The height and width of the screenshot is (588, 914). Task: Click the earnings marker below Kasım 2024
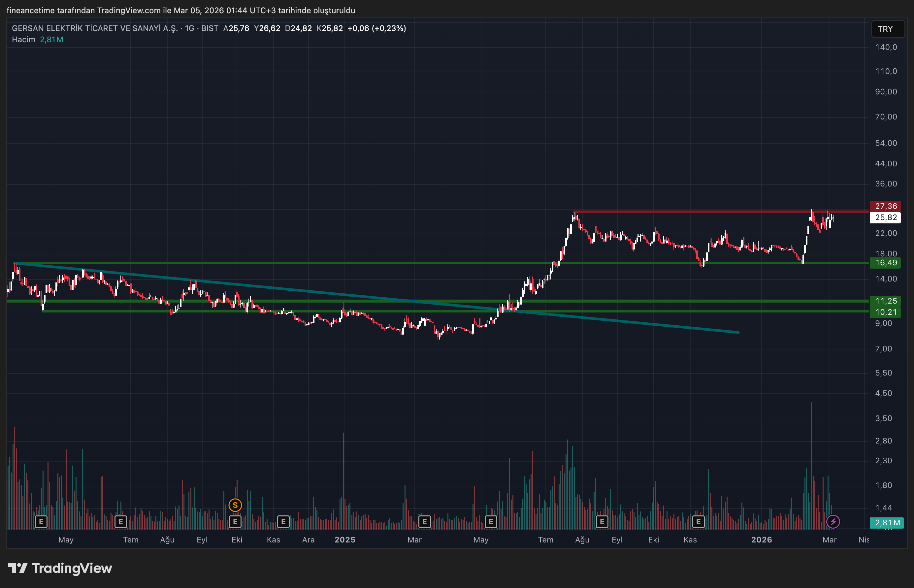(x=283, y=522)
